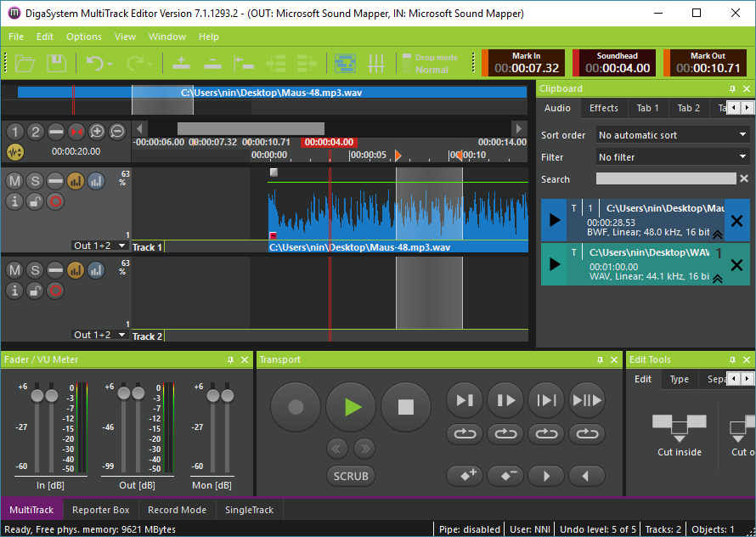Mute Track 1

click(x=14, y=180)
